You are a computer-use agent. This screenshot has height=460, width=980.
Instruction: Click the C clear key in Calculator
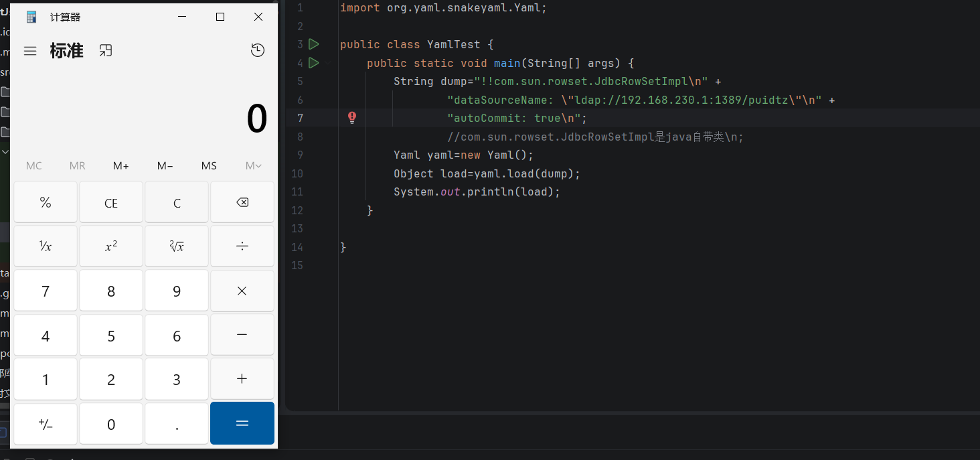point(177,203)
